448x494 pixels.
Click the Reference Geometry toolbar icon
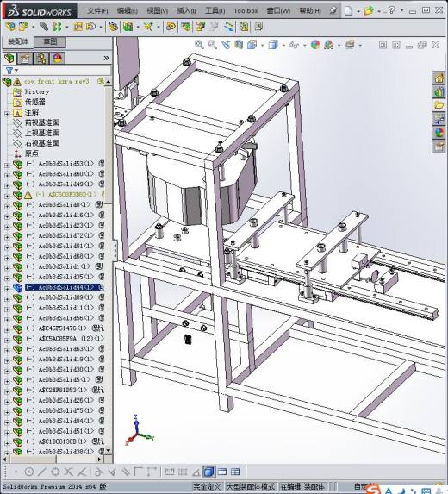point(148,27)
